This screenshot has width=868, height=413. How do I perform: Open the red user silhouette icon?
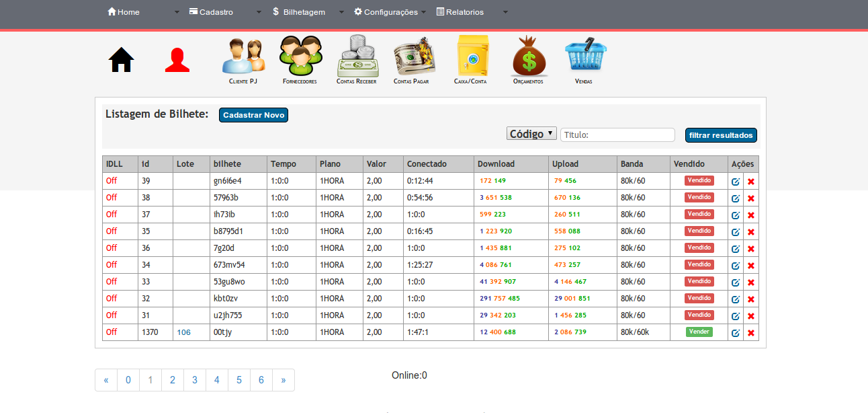pos(177,60)
